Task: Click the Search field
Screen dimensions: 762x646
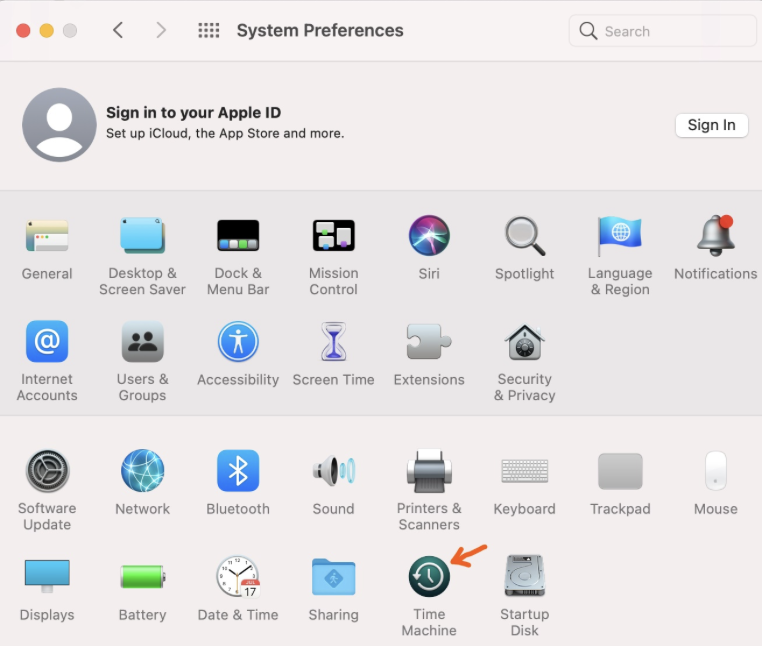Action: [663, 31]
